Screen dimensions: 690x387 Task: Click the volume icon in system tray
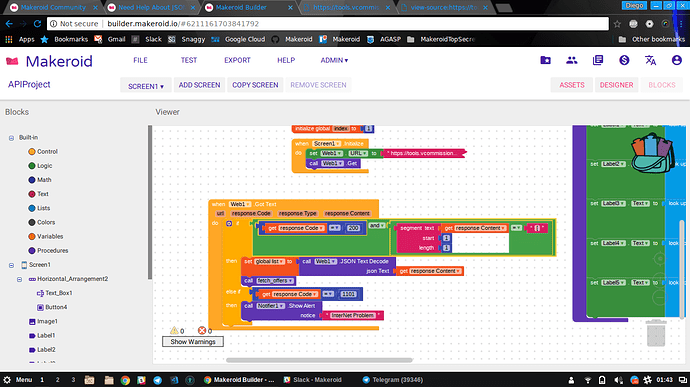point(618,380)
